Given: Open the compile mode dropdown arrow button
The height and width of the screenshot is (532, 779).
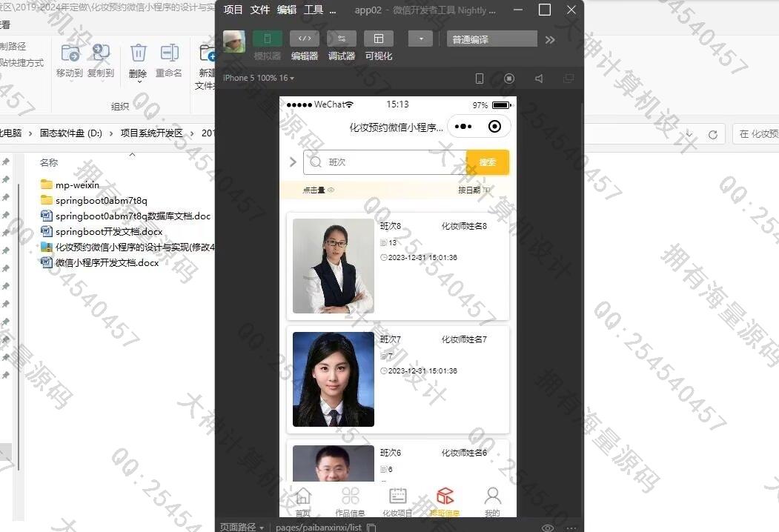Looking at the screenshot, I should coord(421,39).
